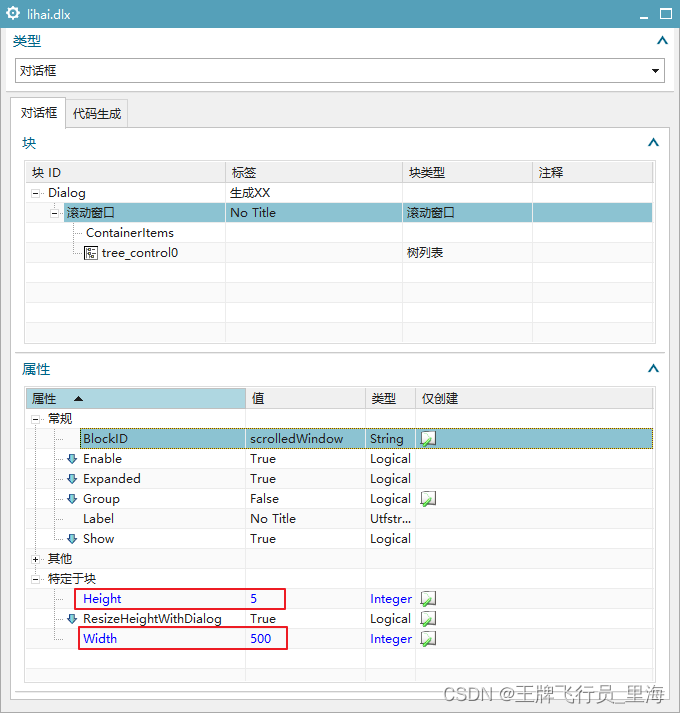This screenshot has height=713, width=680.
Task: Sort by the 属性 column header
Action: pos(136,399)
